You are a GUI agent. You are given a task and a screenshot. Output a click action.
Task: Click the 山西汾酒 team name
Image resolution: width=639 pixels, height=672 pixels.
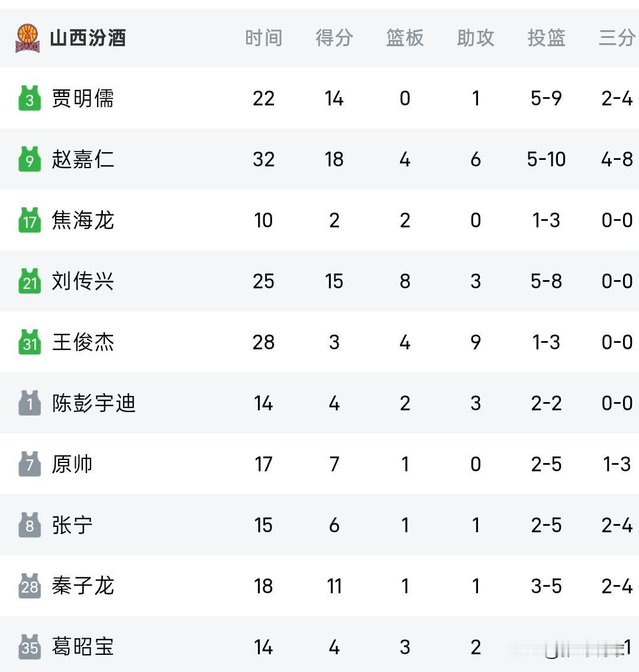88,38
